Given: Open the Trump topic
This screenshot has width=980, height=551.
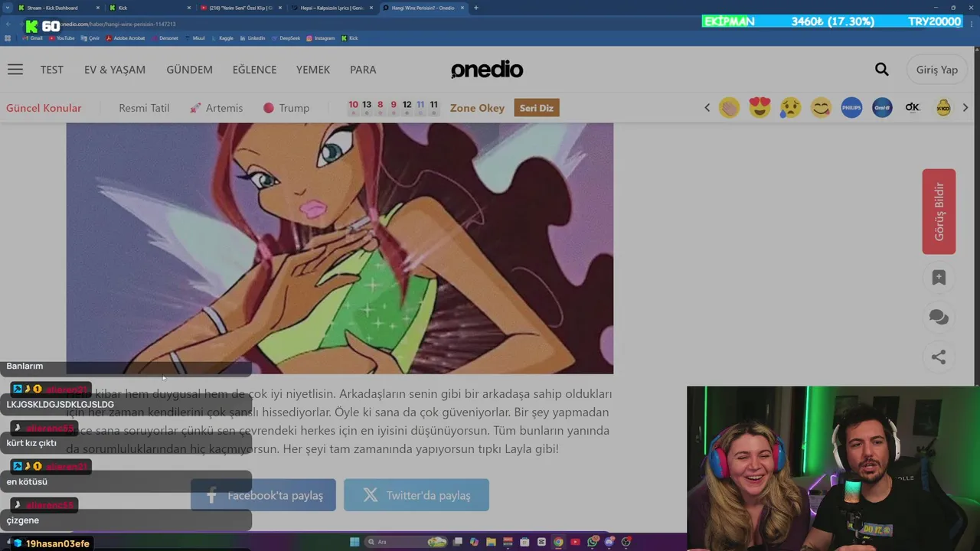Looking at the screenshot, I should [x=286, y=108].
